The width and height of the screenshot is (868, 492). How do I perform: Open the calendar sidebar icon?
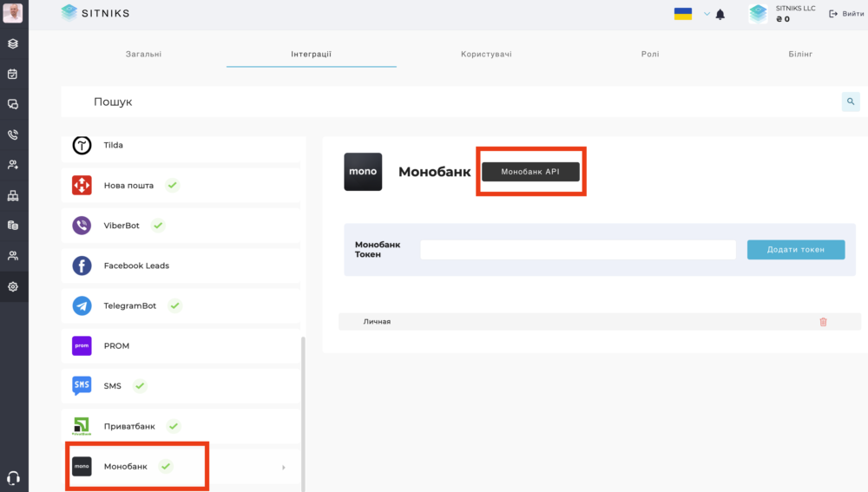13,74
